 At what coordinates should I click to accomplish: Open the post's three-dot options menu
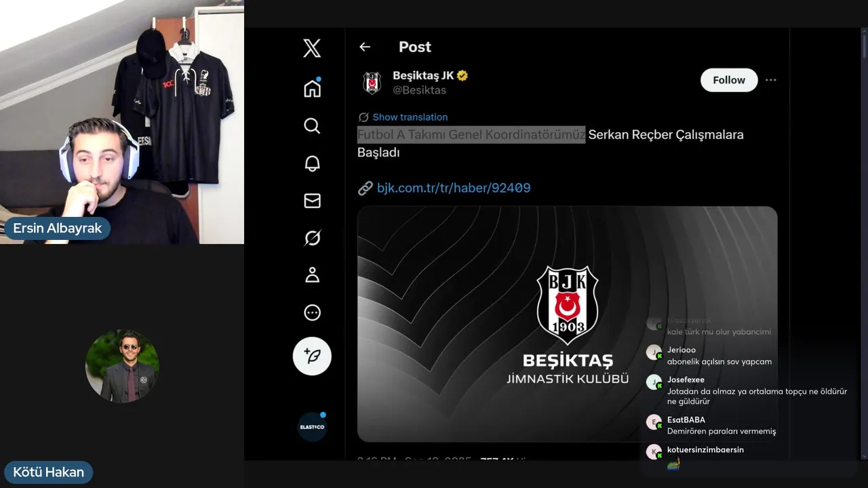[770, 80]
